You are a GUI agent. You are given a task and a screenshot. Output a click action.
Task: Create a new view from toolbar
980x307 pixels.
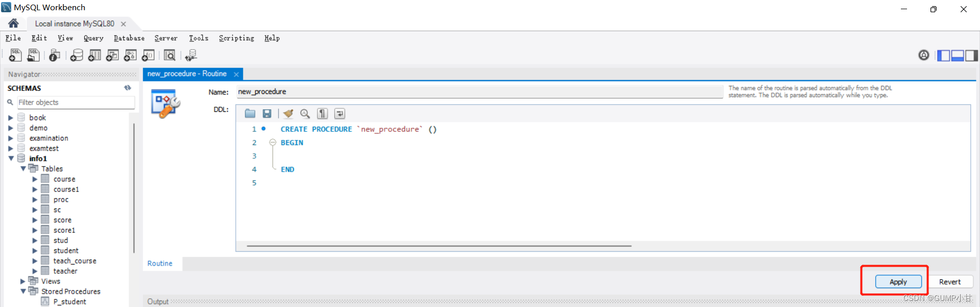[x=112, y=55]
